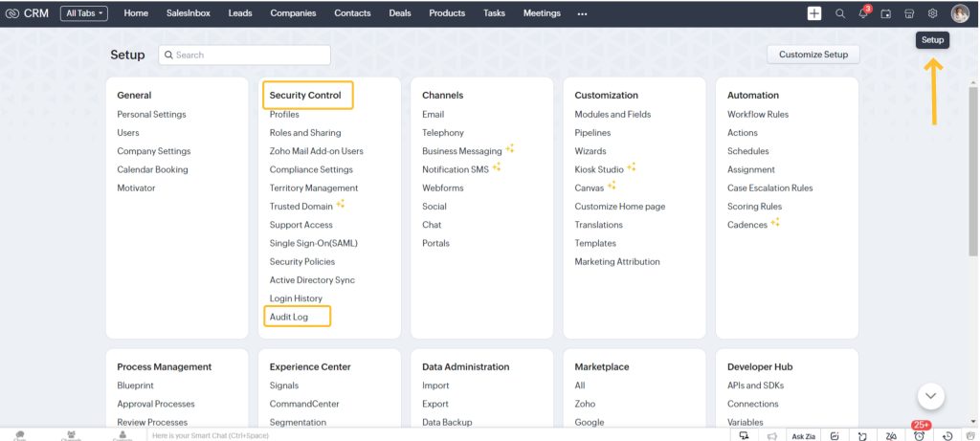
Task: Open the Companies tab
Action: [293, 13]
